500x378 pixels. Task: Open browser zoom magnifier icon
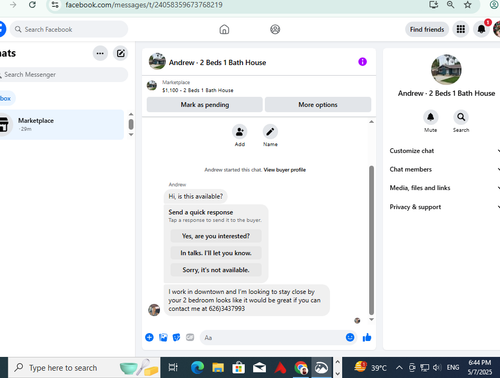pos(450,5)
